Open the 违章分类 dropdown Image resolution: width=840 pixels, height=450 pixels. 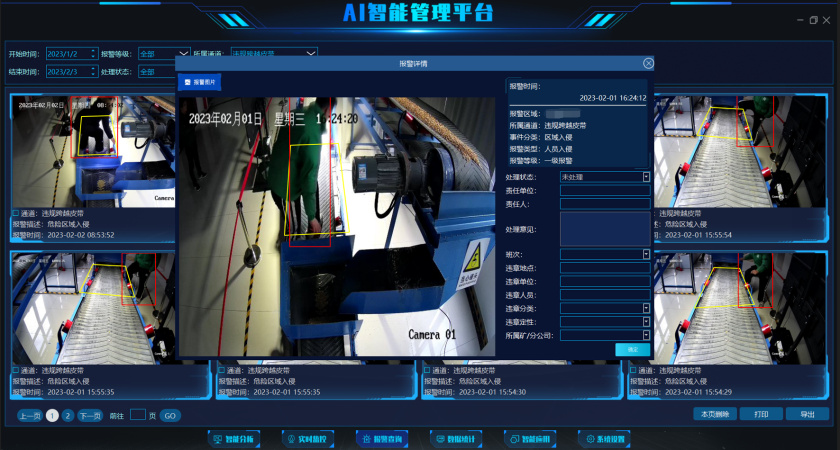point(646,308)
